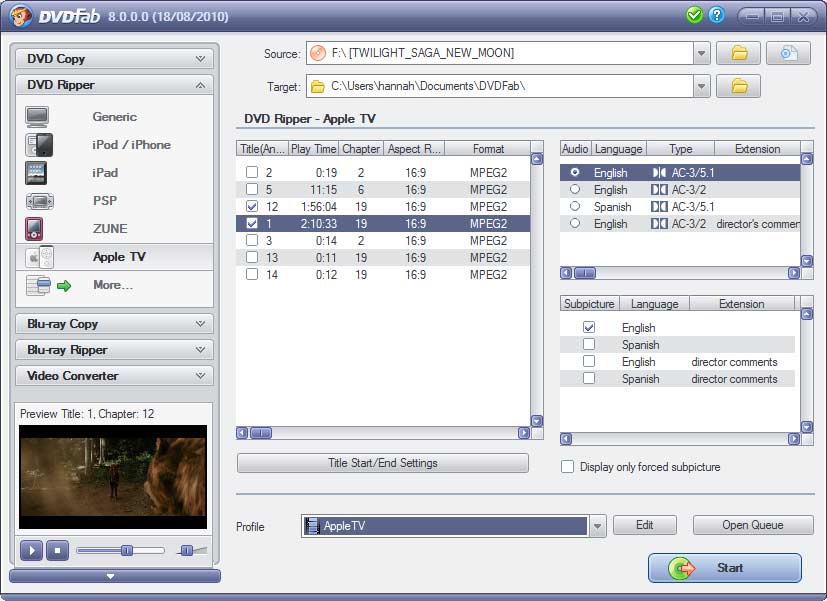This screenshot has height=601, width=827.
Task: Enable Display only forced subpicture
Action: 568,467
